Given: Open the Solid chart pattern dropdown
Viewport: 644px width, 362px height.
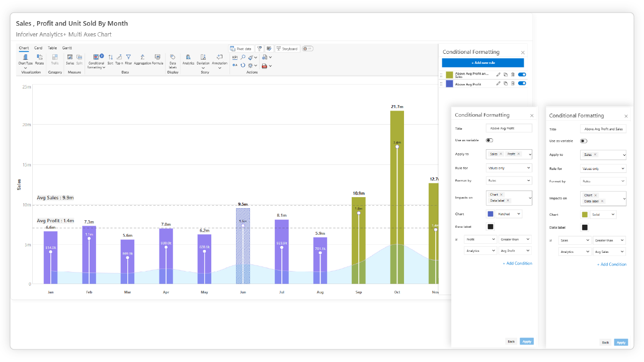Looking at the screenshot, I should click(603, 215).
